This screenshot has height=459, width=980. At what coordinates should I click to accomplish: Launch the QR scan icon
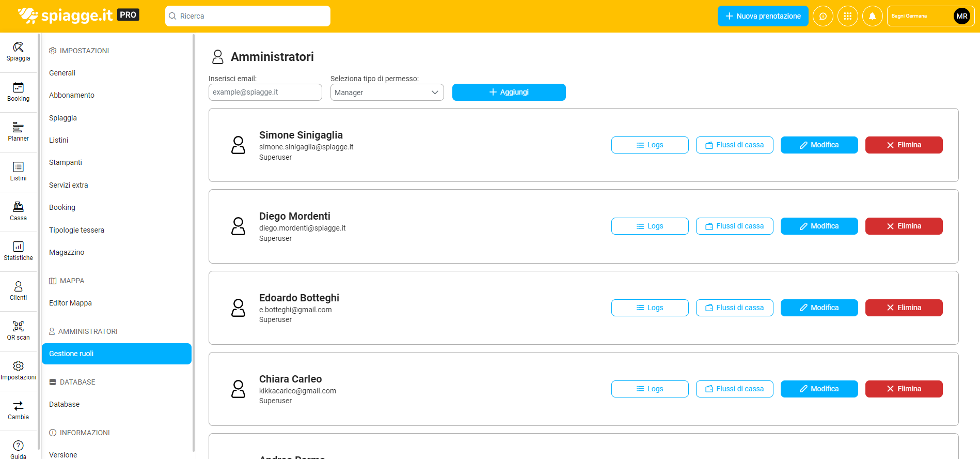(18, 327)
